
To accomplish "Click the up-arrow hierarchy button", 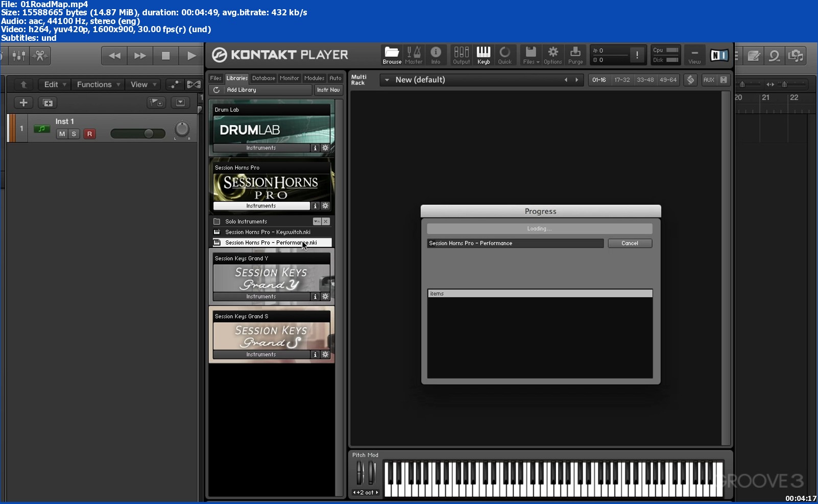I will pos(23,84).
